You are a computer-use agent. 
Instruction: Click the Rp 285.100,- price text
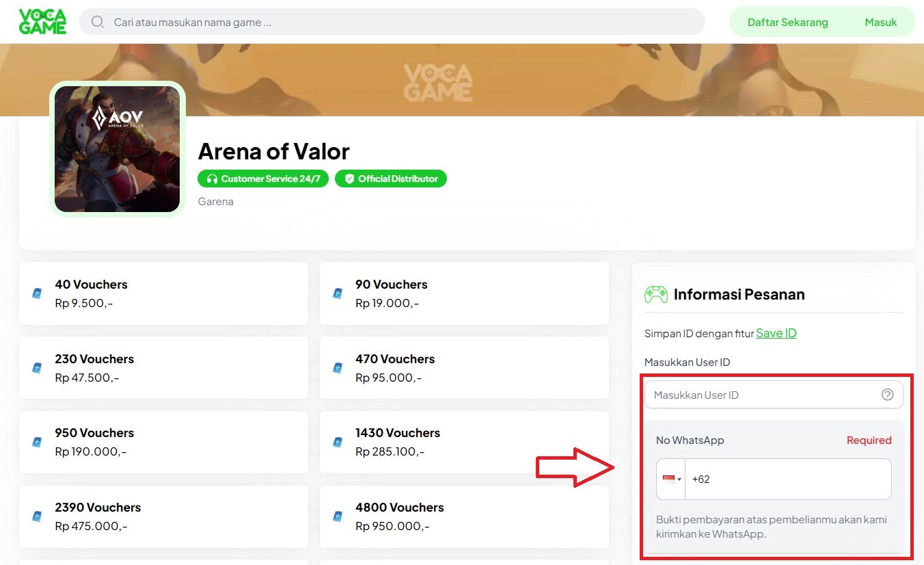[390, 451]
